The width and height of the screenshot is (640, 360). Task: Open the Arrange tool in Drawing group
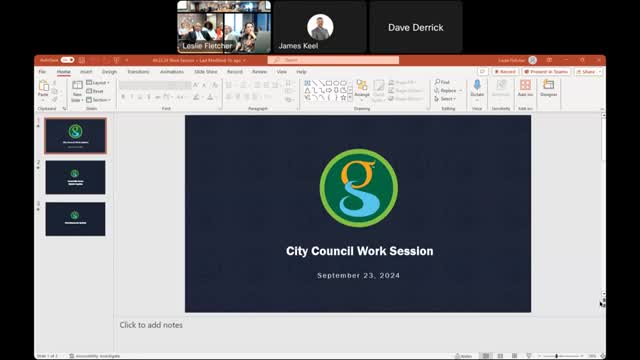tap(362, 89)
